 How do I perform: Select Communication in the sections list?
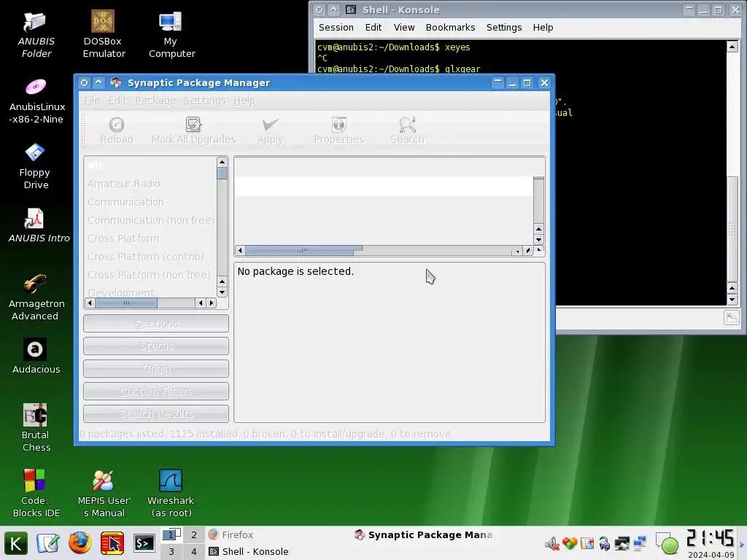point(125,202)
